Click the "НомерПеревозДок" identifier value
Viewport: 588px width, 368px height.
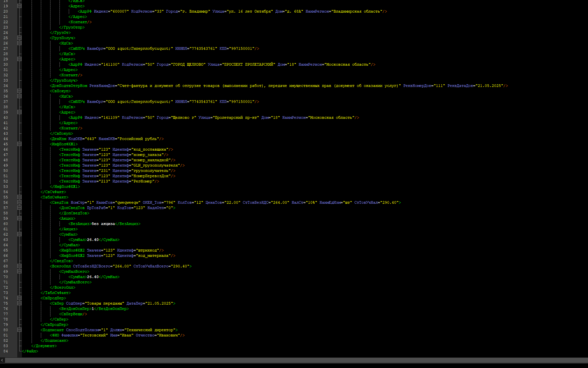(x=151, y=176)
